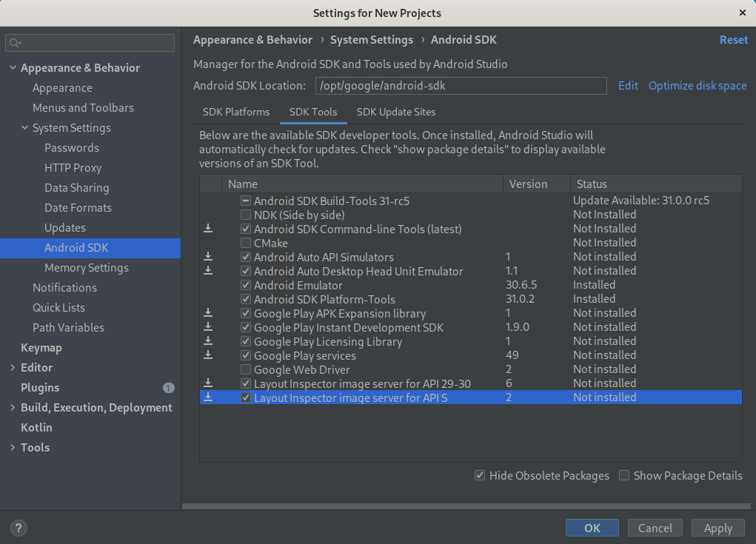756x544 pixels.
Task: Open Kotlin settings page
Action: [x=36, y=428]
